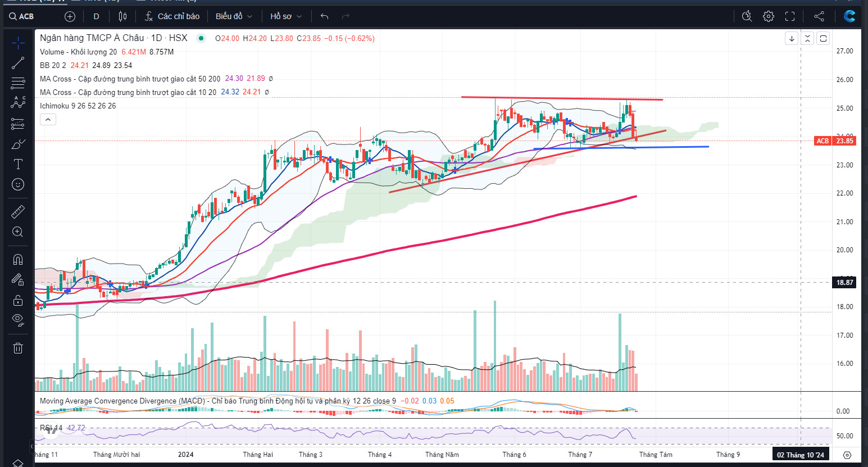Remove drawings with trash icon

pyautogui.click(x=18, y=348)
